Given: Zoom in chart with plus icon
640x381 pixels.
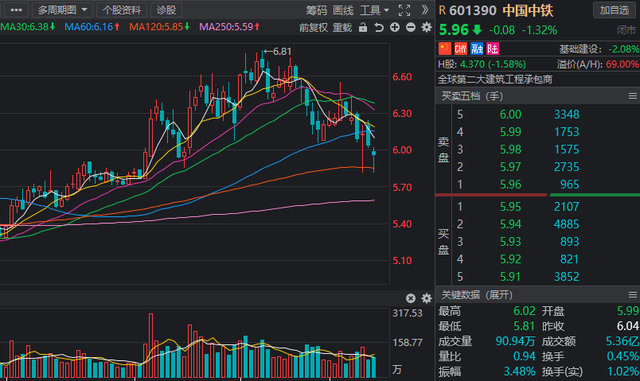Looking at the screenshot, I should click(x=395, y=27).
